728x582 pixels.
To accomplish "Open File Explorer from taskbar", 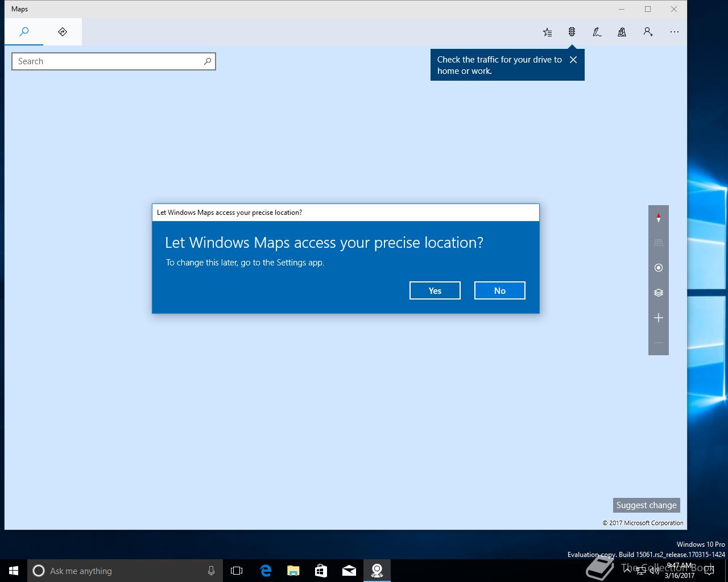I will click(293, 571).
